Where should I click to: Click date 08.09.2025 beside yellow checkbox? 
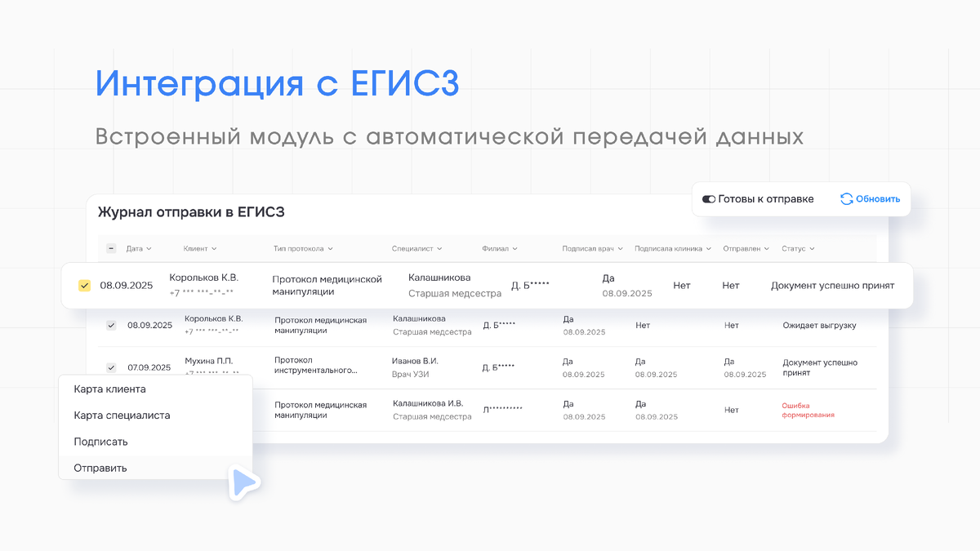pos(127,286)
